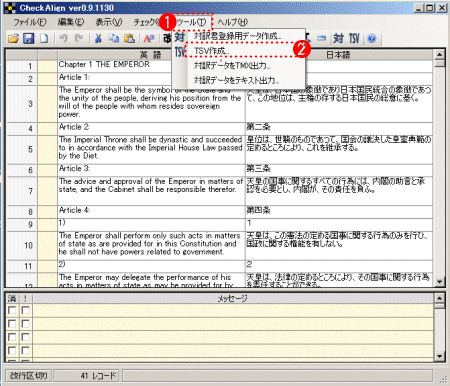Open help via the blue globe icon
Screen dimensions: 450x386
(372, 39)
